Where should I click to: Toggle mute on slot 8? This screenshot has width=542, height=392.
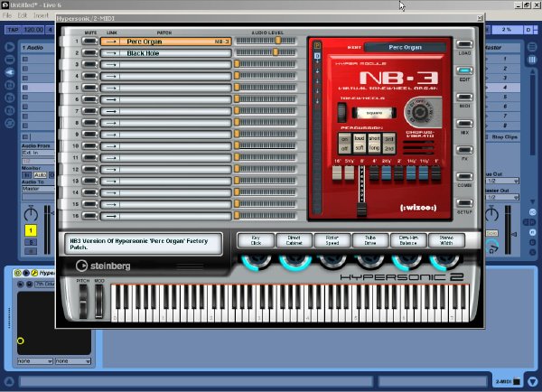pos(89,123)
